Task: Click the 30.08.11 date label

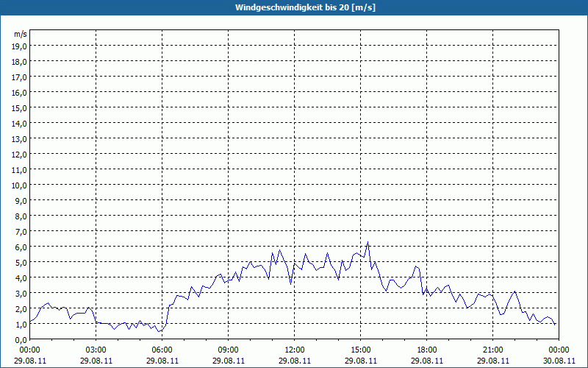Action: (x=559, y=361)
